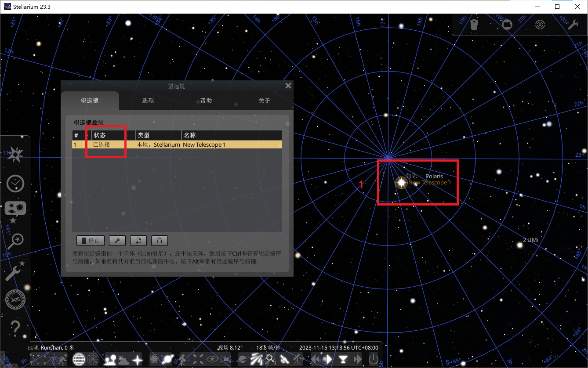Image resolution: width=588 pixels, height=368 pixels.
Task: Toggle the atmosphere display
Action: pos(123,360)
